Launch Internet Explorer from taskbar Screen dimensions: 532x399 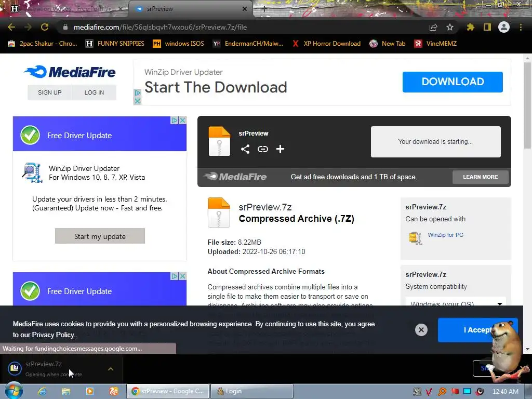click(x=42, y=391)
